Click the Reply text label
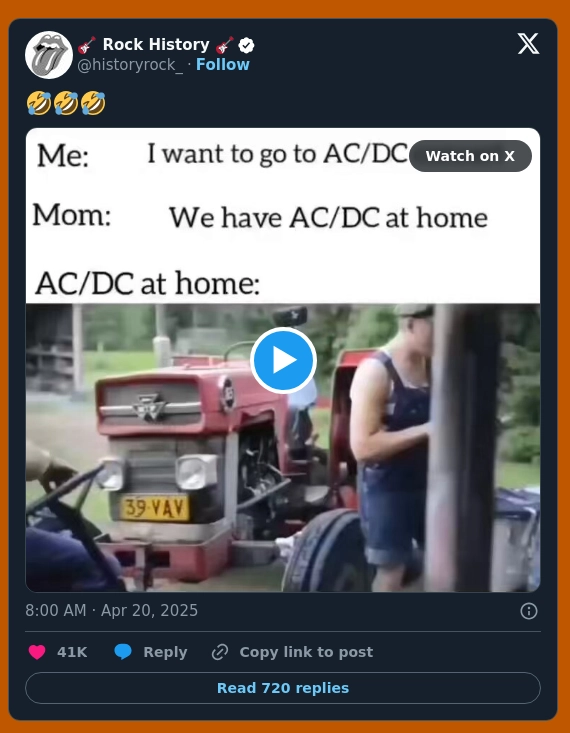Image resolution: width=570 pixels, height=733 pixels. pyautogui.click(x=165, y=652)
